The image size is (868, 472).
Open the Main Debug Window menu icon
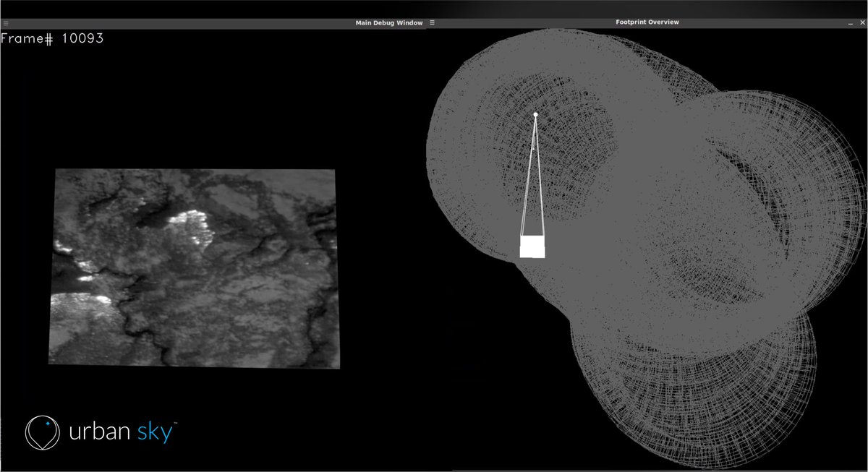click(x=6, y=23)
